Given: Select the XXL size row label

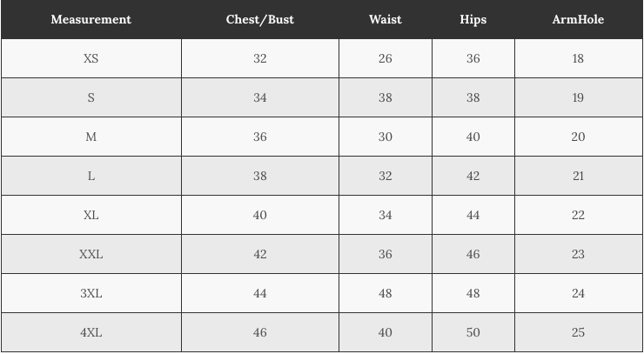Looking at the screenshot, I should click(x=91, y=254).
